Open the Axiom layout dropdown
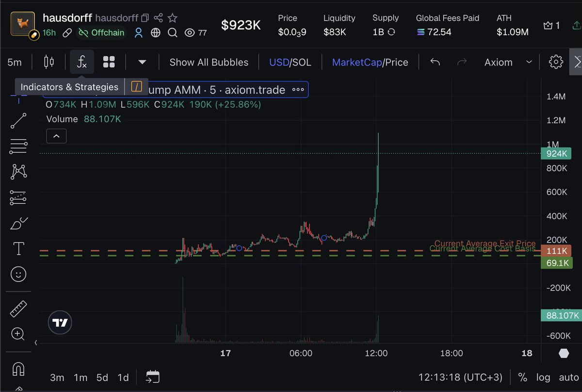The height and width of the screenshot is (392, 582). (508, 62)
